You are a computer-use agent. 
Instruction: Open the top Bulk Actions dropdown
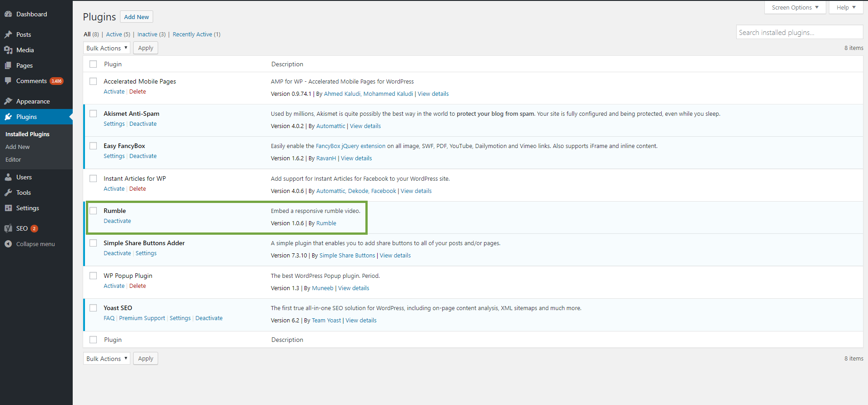point(107,48)
